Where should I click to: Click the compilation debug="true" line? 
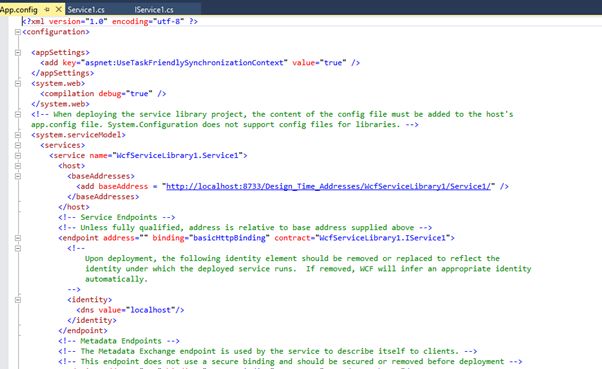(103, 94)
